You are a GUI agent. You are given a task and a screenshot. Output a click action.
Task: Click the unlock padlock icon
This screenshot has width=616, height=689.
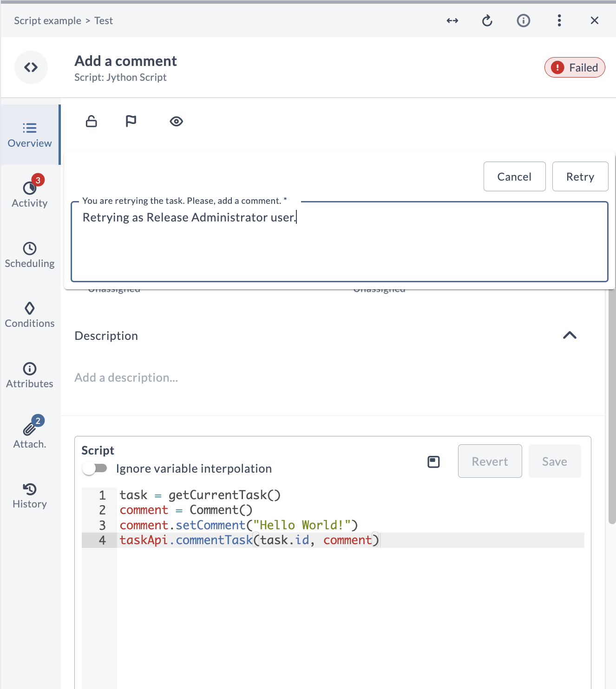click(x=92, y=121)
